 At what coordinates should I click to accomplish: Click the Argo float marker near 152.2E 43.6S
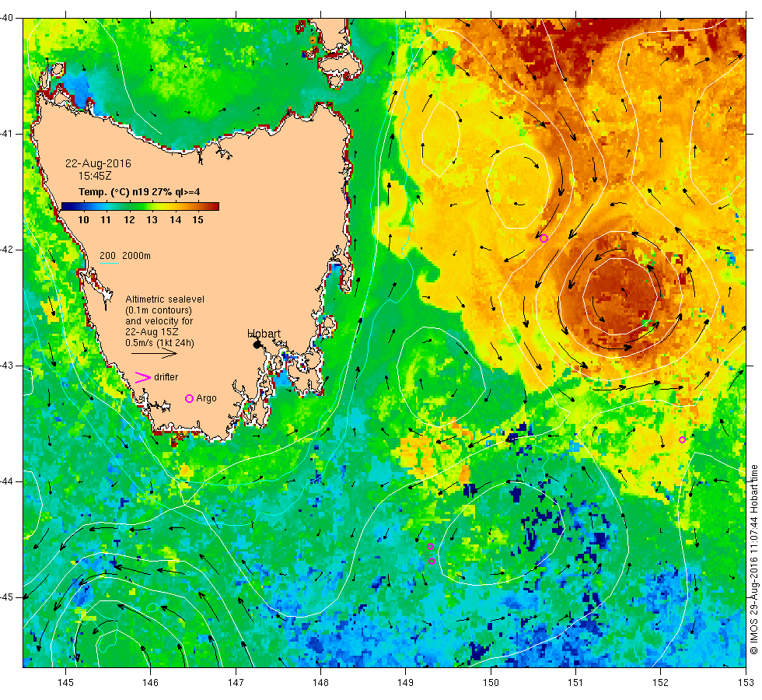pos(682,440)
